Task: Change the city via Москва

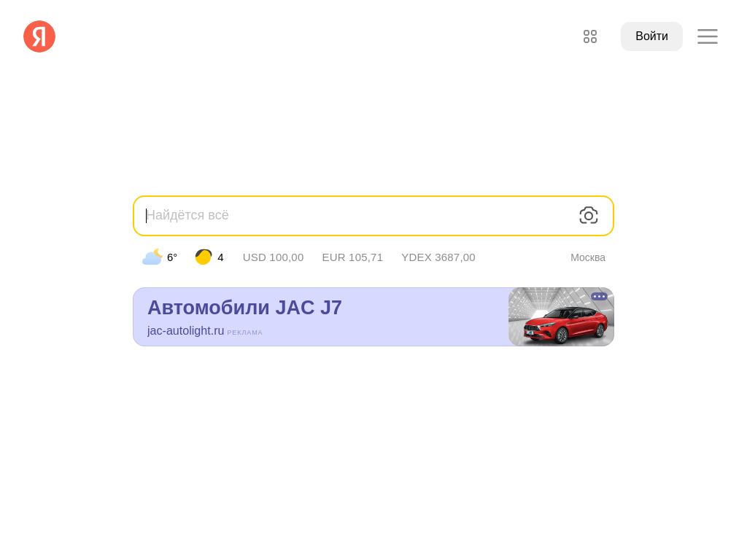Action: 588,257
